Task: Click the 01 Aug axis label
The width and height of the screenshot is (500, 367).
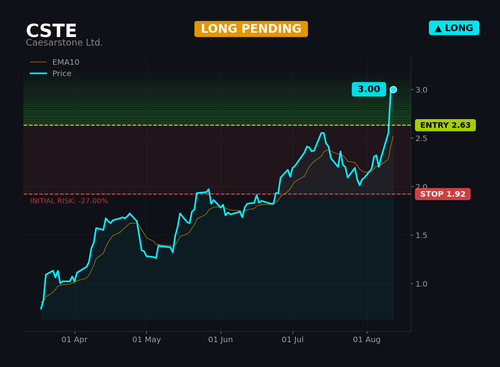Action: click(367, 340)
